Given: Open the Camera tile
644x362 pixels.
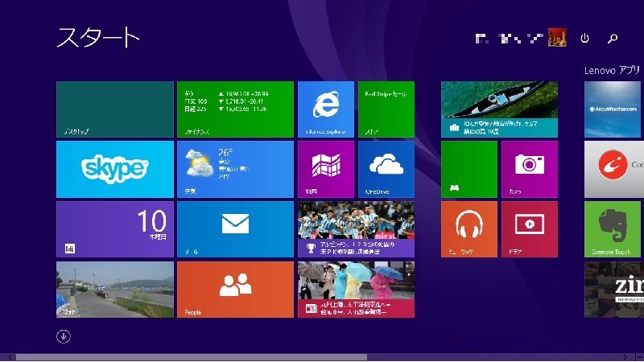Looking at the screenshot, I should (530, 169).
